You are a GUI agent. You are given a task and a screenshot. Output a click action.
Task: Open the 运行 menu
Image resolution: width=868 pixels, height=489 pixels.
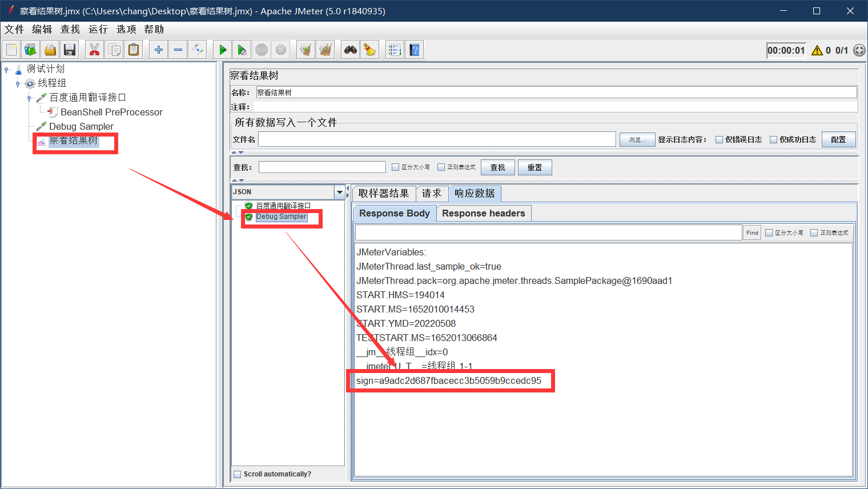point(98,29)
